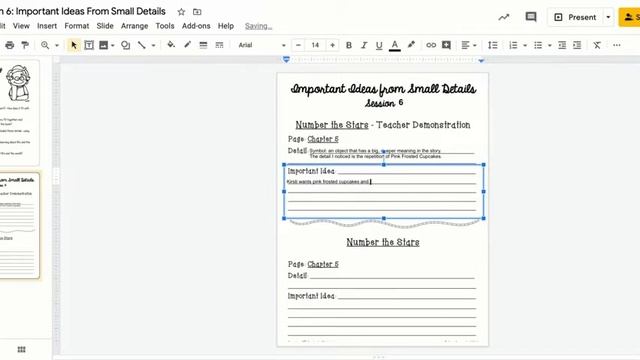Viewport: 640px width, 360px height.
Task: Click the Align text icon
Action: pyautogui.click(x=465, y=45)
